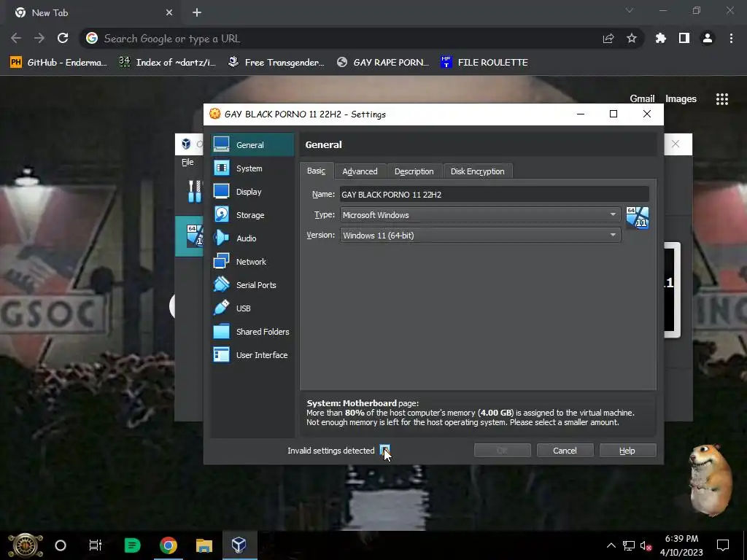The height and width of the screenshot is (560, 747).
Task: Open the notification center
Action: point(723,545)
